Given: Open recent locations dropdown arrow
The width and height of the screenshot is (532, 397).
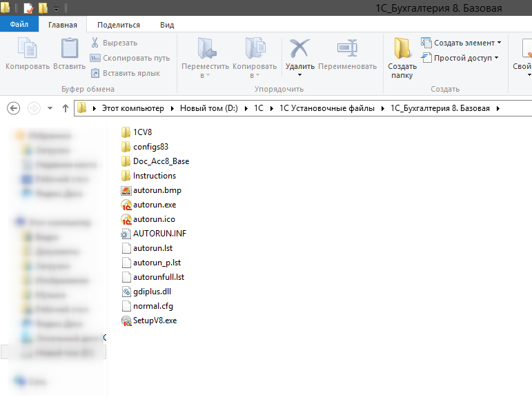Looking at the screenshot, I should tap(50, 108).
